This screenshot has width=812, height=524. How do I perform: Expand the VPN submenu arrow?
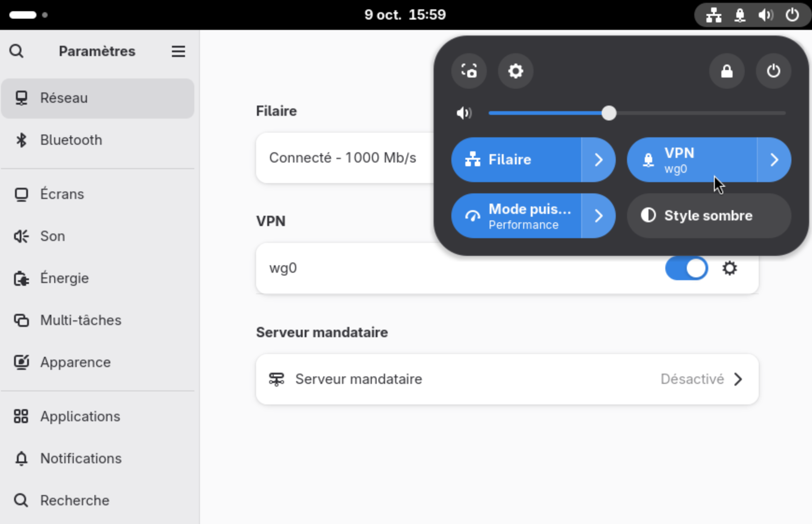point(774,160)
